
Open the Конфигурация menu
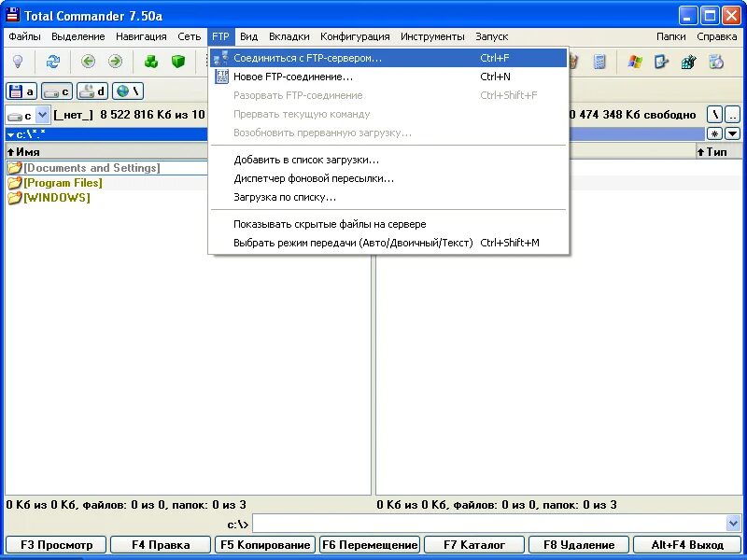pos(355,36)
